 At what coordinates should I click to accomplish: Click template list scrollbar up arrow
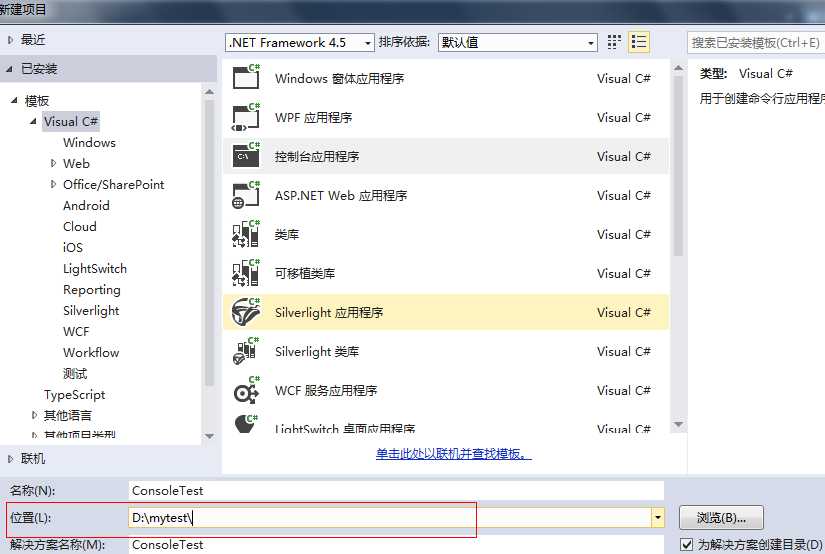(x=678, y=68)
